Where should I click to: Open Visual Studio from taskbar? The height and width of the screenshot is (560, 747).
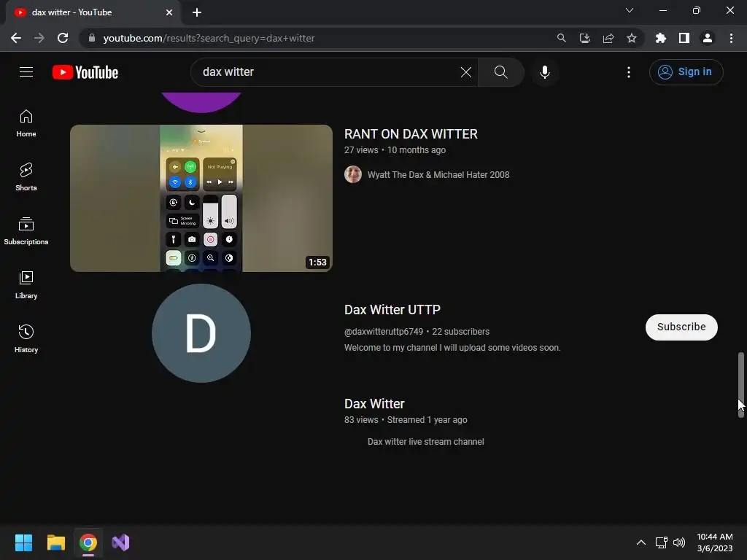tap(120, 542)
